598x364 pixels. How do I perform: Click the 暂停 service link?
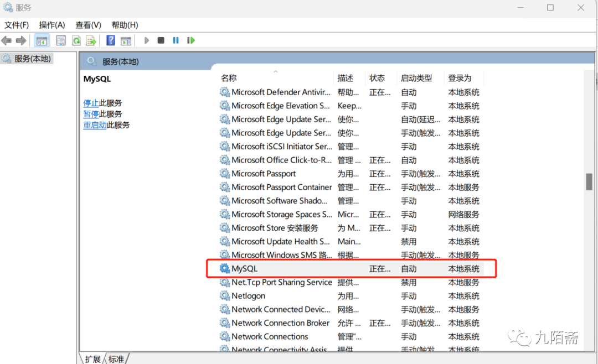tap(91, 114)
